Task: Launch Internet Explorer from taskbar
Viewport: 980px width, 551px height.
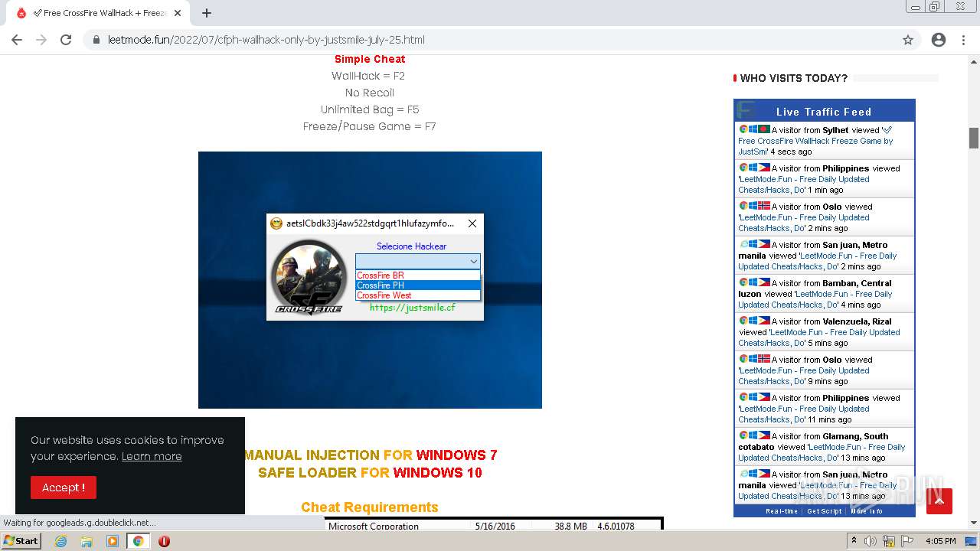Action: 61,541
